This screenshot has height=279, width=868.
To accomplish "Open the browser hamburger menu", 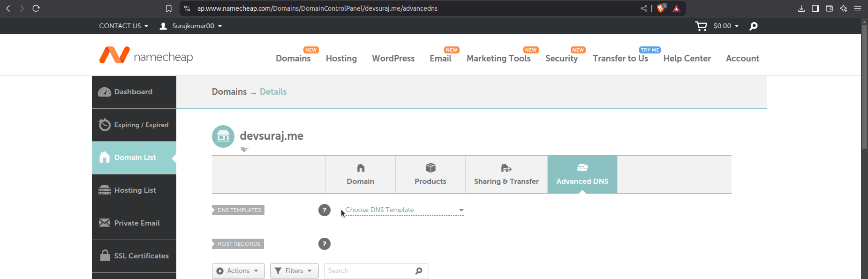I will point(858,8).
